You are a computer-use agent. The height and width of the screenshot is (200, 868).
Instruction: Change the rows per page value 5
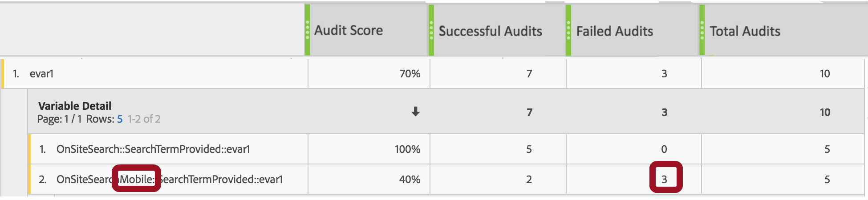click(120, 119)
